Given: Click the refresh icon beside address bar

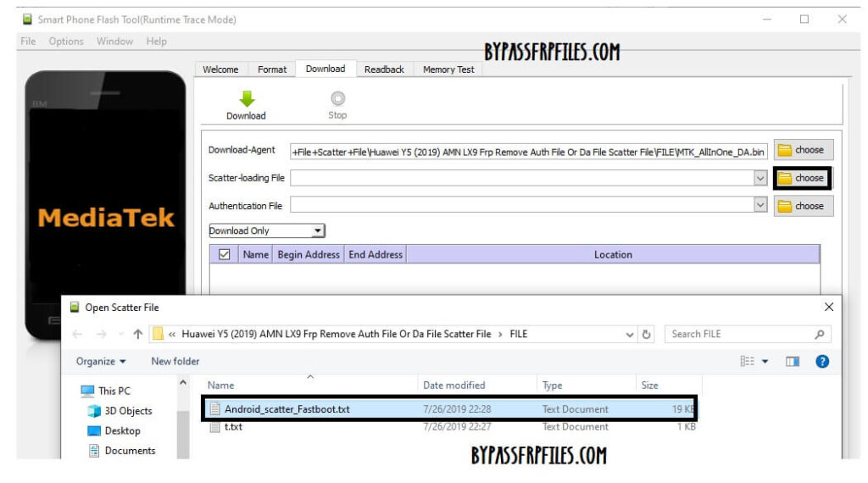Looking at the screenshot, I should [648, 334].
